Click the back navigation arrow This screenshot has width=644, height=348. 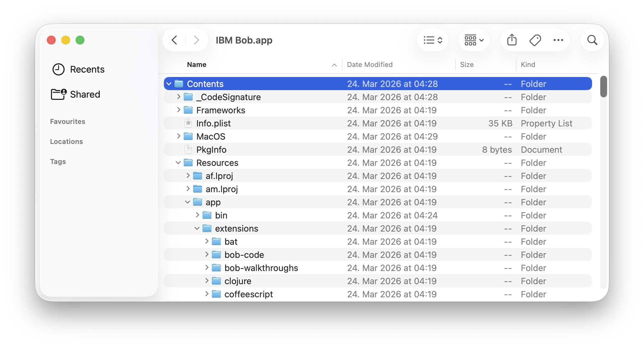point(174,40)
